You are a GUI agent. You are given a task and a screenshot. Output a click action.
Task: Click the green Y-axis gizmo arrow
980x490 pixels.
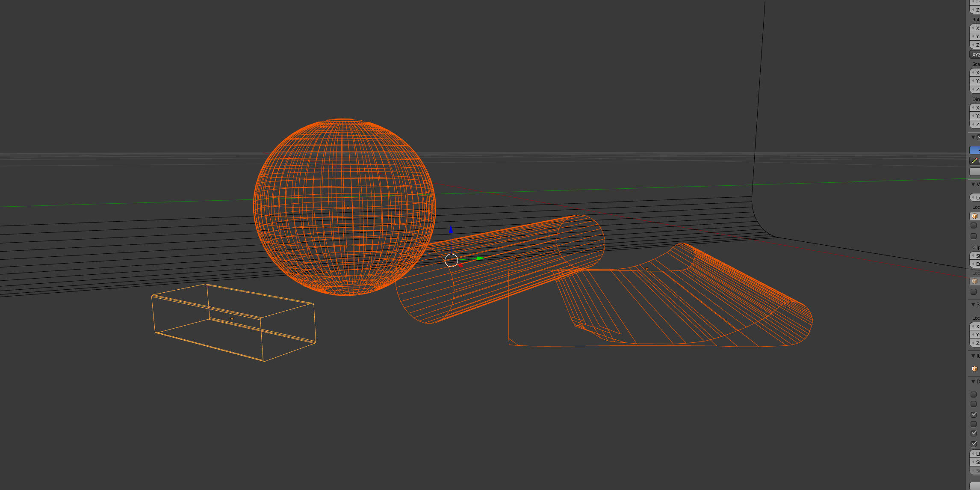[480, 258]
